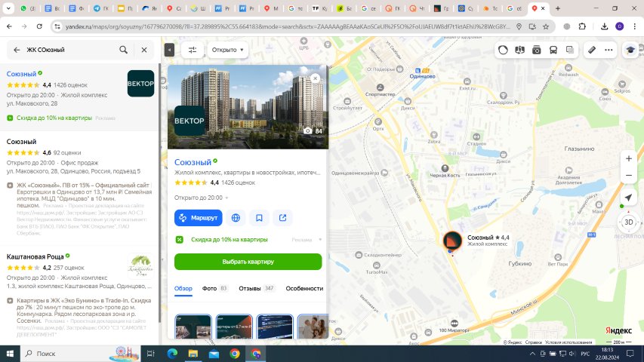Screen dimensions: 644x362
Task: Share the Союзный card
Action: [282, 218]
